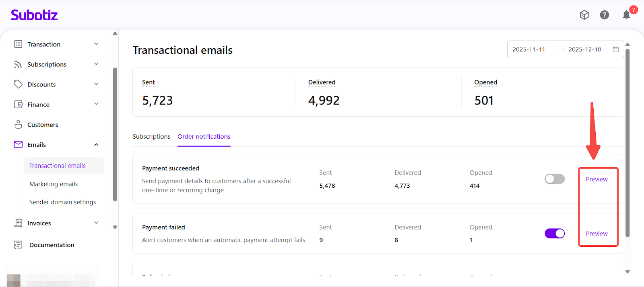Click the calendar icon in date range
Screen dimensions: 644x287
[x=615, y=49]
